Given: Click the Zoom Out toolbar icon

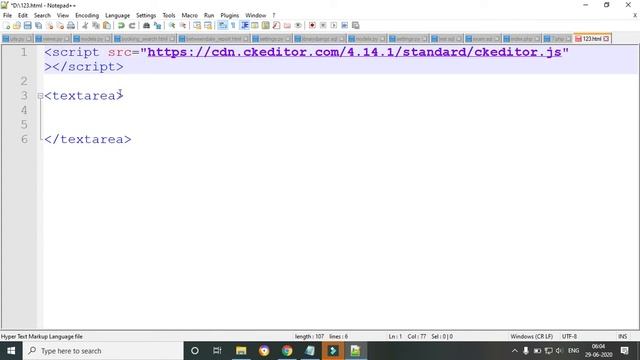Looking at the screenshot, I should (x=183, y=25).
